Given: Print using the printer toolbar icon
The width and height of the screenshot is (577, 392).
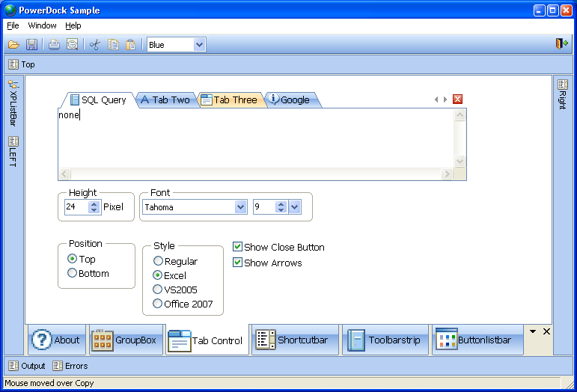Looking at the screenshot, I should click(x=54, y=44).
